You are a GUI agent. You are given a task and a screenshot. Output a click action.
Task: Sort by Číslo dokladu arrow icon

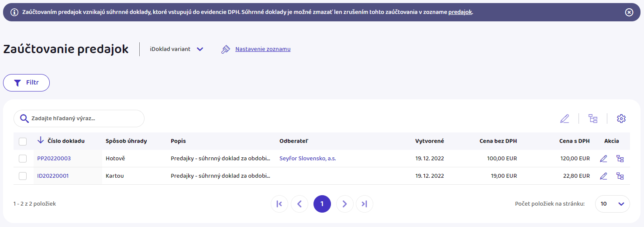(x=41, y=140)
